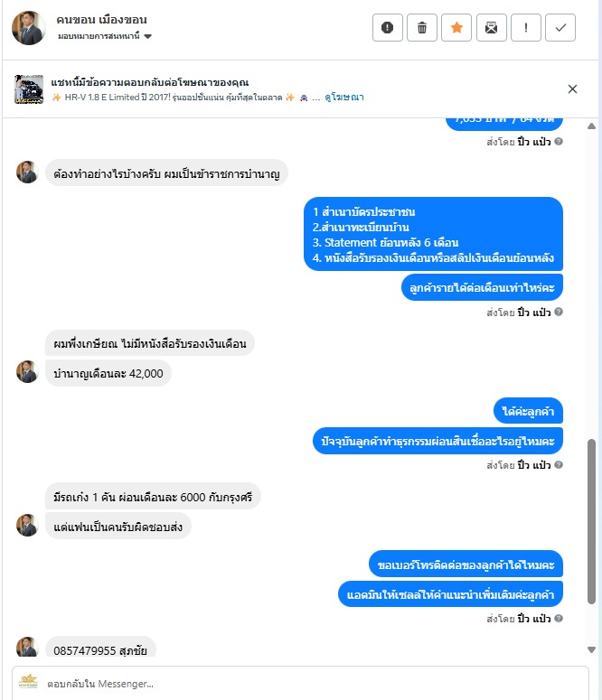Screen dimensions: 602x700
Task: Mark conversation done with checkmark button
Action: click(560, 28)
